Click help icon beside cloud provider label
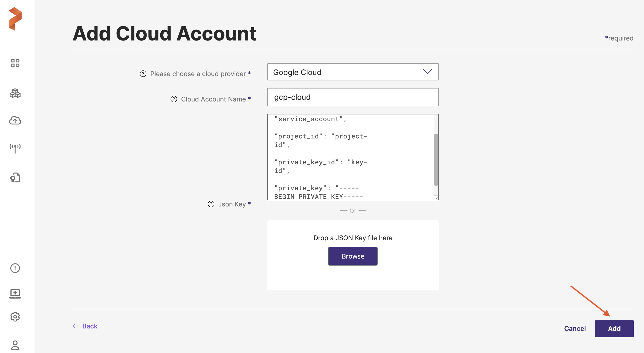Viewport: 644px width, 353px height. [143, 74]
